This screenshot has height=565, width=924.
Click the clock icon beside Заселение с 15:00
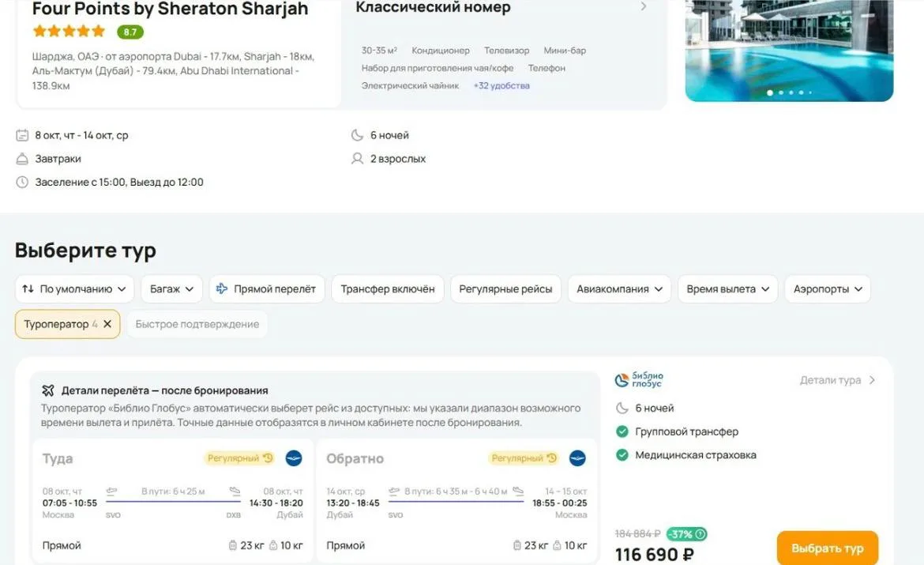[22, 183]
